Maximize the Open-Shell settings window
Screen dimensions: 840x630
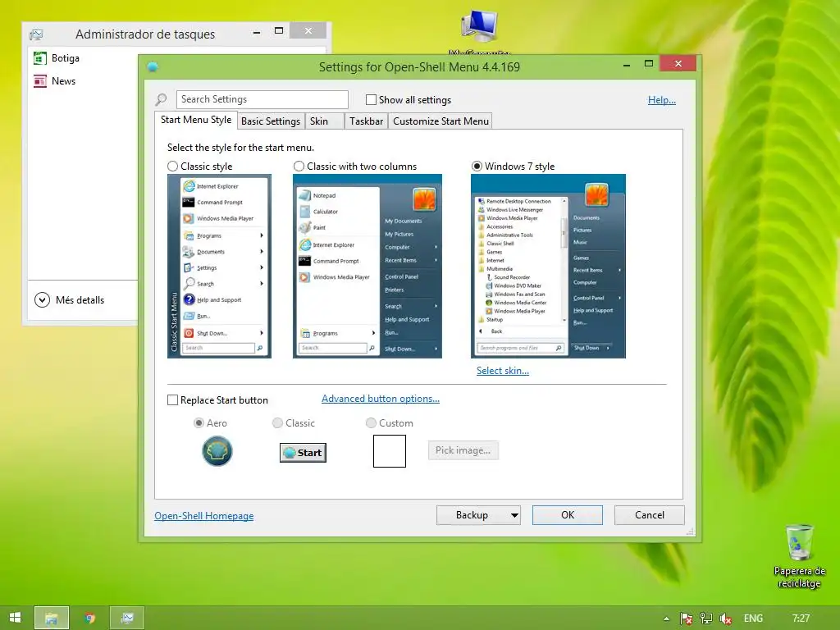click(649, 64)
